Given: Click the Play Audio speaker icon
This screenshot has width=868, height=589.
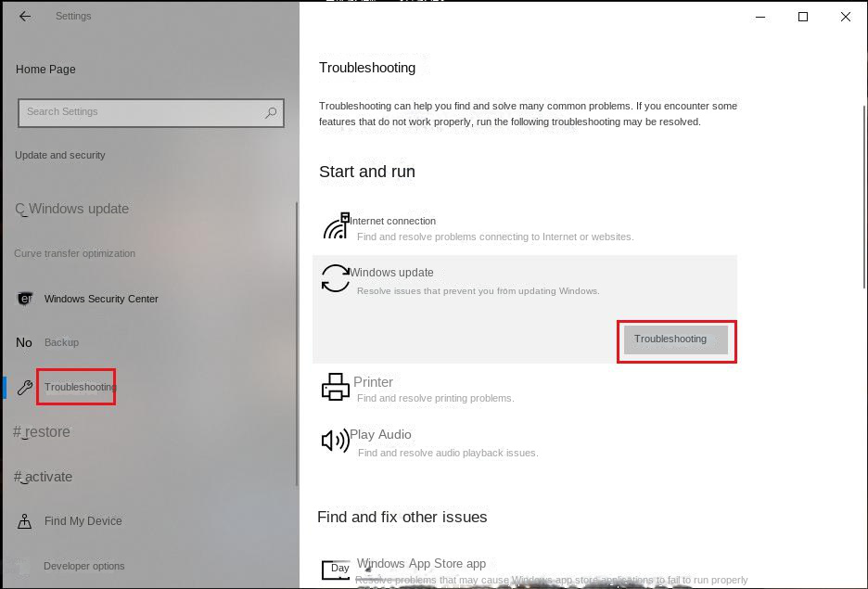Looking at the screenshot, I should pos(336,441).
